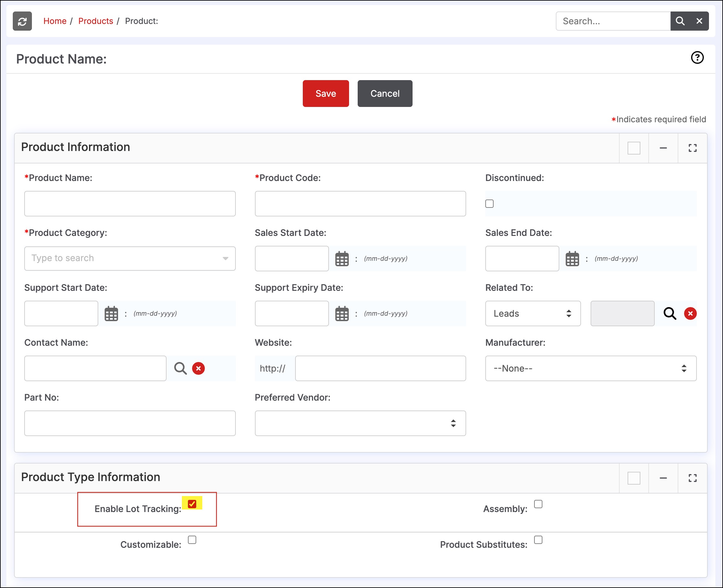
Task: Click the Sales End Date text field
Action: coord(522,259)
